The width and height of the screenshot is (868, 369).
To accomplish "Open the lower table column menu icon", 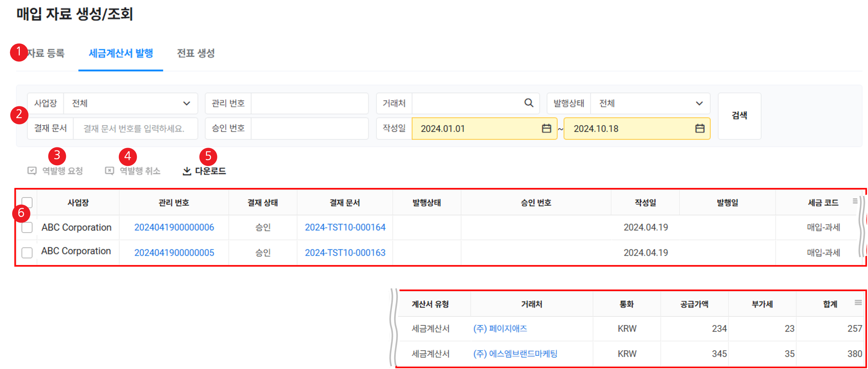I will pyautogui.click(x=858, y=302).
